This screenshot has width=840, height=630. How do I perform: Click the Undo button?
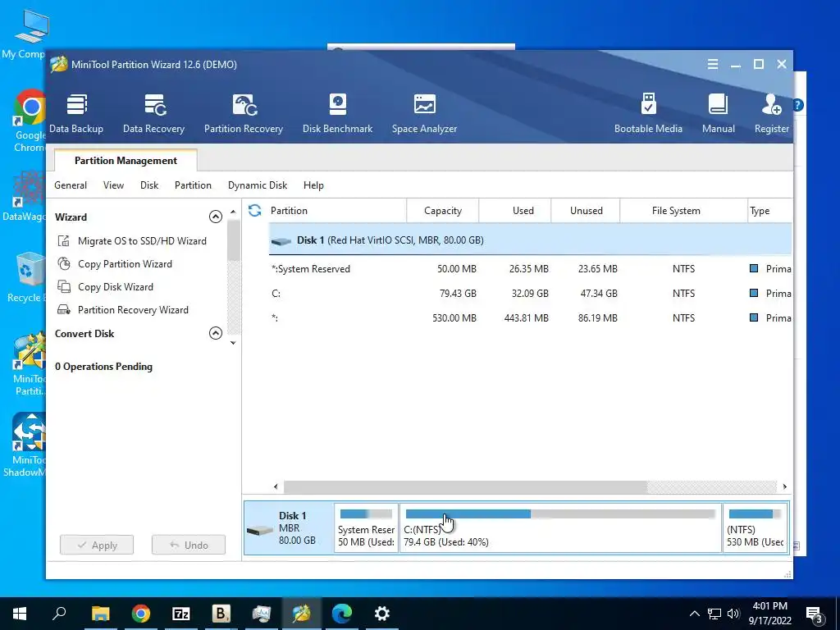(189, 545)
